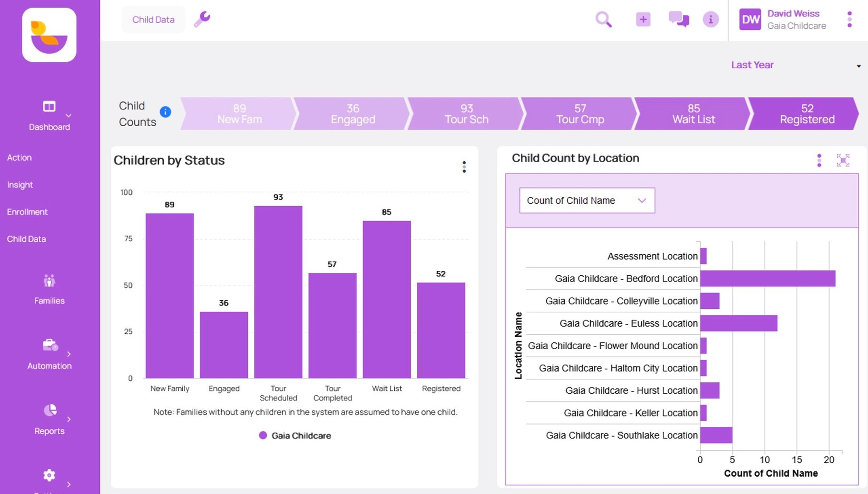Select the Enrollment link in the sidebar

(27, 212)
